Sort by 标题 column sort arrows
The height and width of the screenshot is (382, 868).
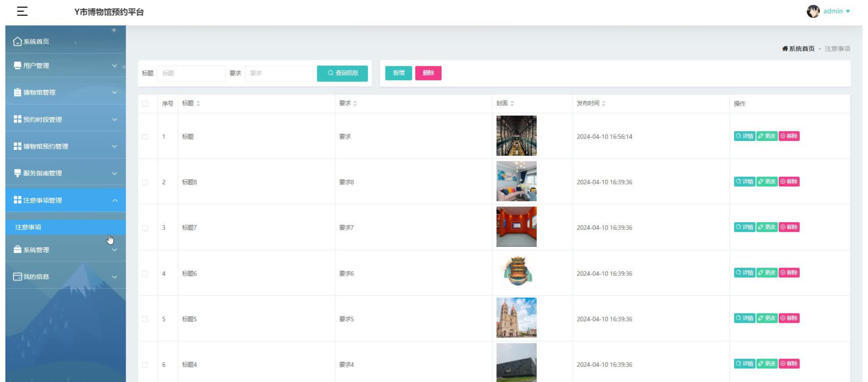198,103
